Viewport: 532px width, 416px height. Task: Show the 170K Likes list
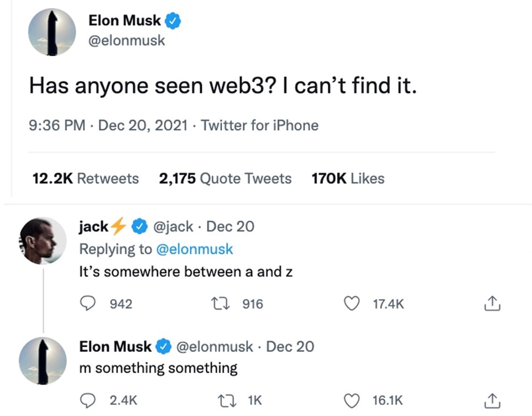(x=348, y=178)
